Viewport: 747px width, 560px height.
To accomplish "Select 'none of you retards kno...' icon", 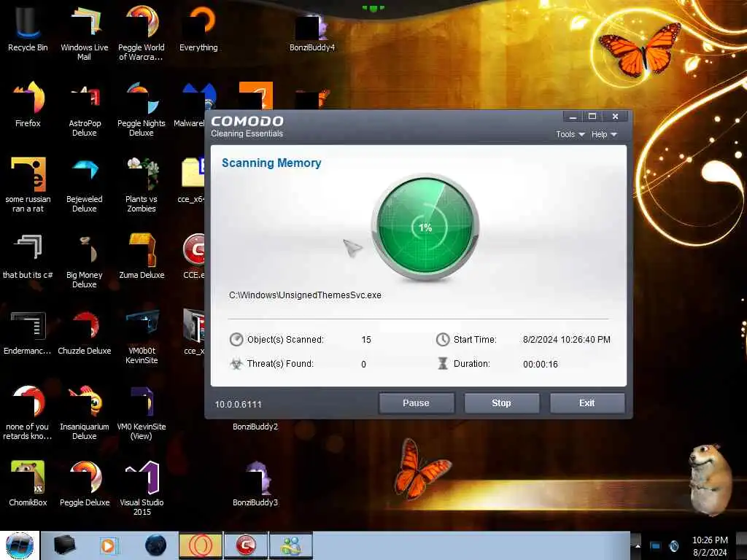I will pyautogui.click(x=28, y=413).
